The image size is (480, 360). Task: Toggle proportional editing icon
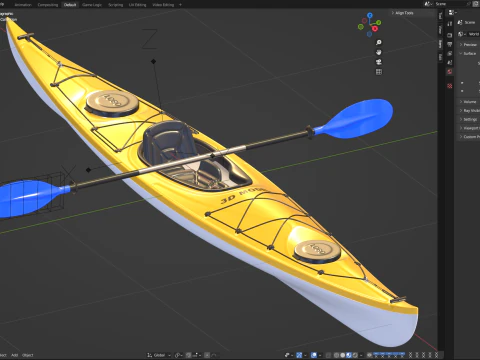207,355
